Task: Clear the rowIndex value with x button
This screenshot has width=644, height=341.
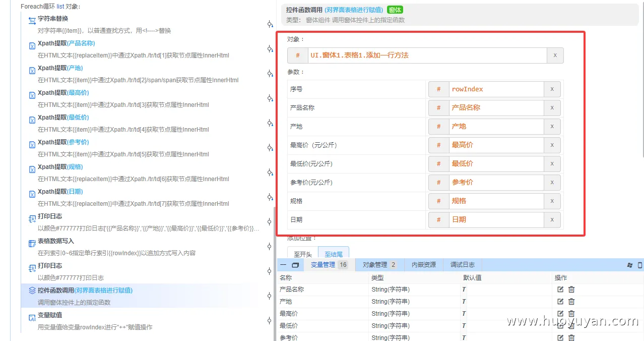Action: 552,89
